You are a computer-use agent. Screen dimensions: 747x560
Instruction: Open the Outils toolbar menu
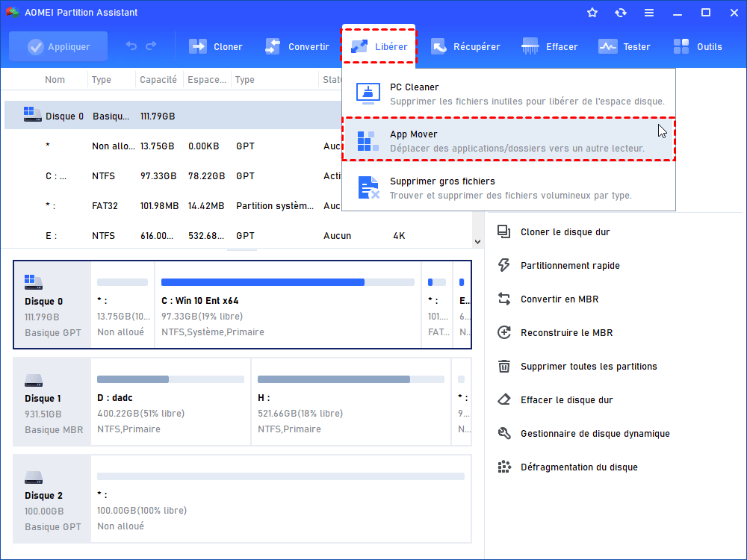pos(698,46)
